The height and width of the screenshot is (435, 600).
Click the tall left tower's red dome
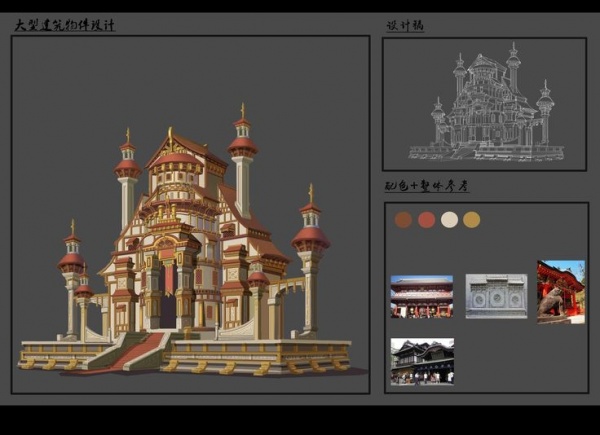tap(127, 168)
